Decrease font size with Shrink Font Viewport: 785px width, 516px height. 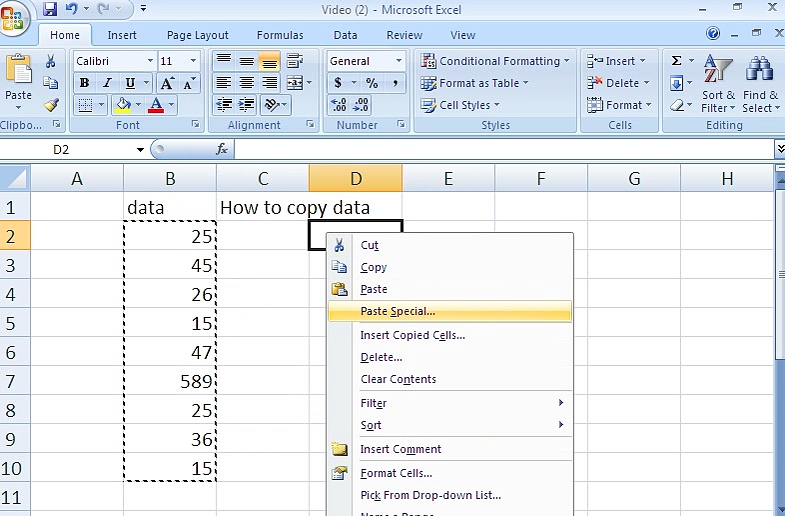click(x=189, y=83)
